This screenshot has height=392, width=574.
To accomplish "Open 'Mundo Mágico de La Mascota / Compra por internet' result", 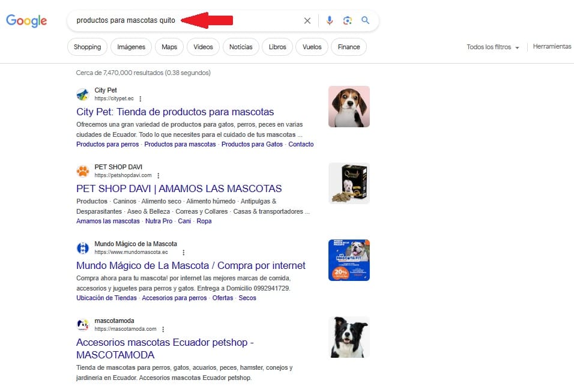I will point(191,265).
